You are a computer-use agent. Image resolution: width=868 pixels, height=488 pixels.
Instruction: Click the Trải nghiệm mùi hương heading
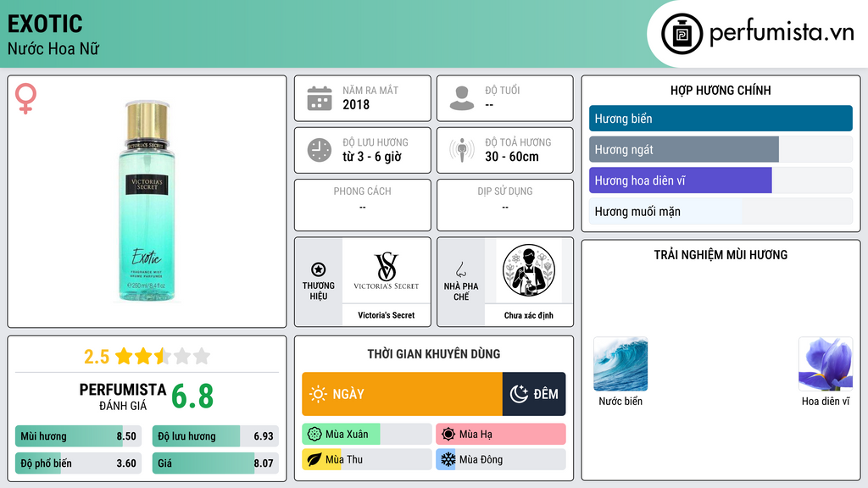pos(721,254)
